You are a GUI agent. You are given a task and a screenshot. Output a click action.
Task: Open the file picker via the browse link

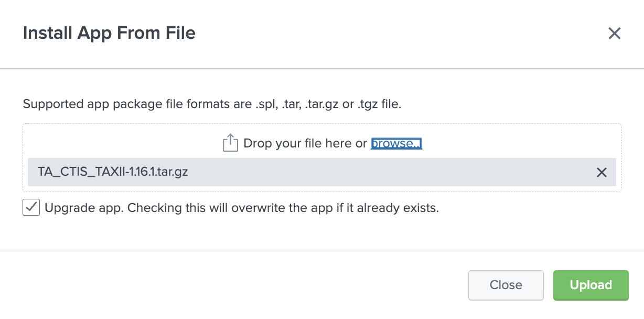(x=396, y=143)
